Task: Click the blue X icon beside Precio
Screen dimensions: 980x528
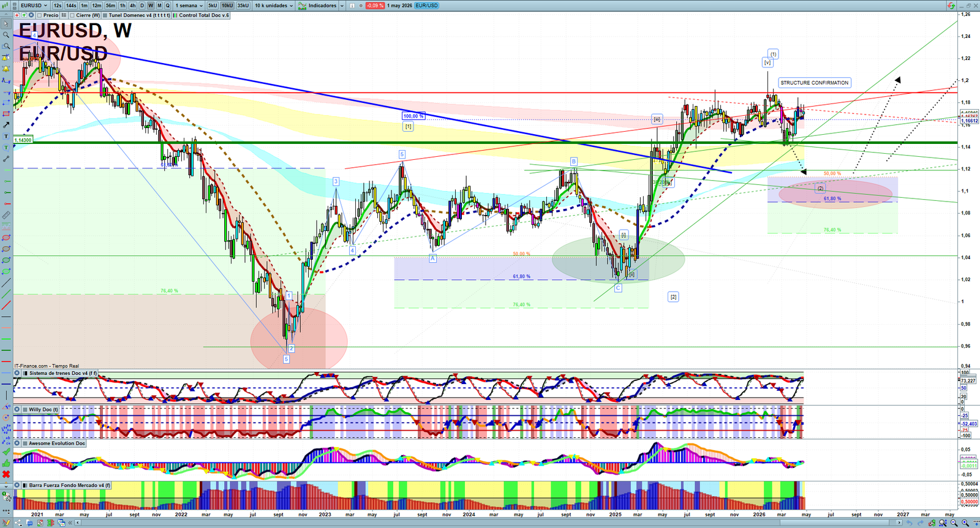Action: 31,15
